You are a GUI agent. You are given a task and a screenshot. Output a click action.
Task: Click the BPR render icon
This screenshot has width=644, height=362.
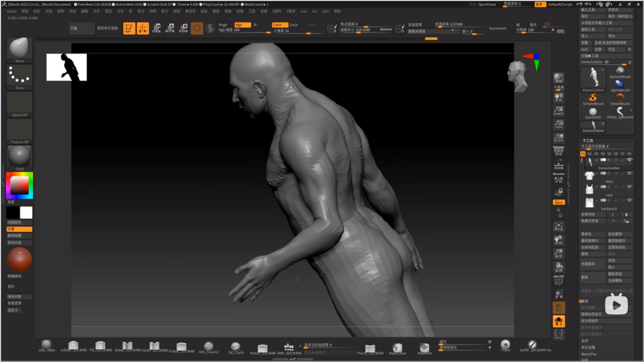(x=559, y=78)
